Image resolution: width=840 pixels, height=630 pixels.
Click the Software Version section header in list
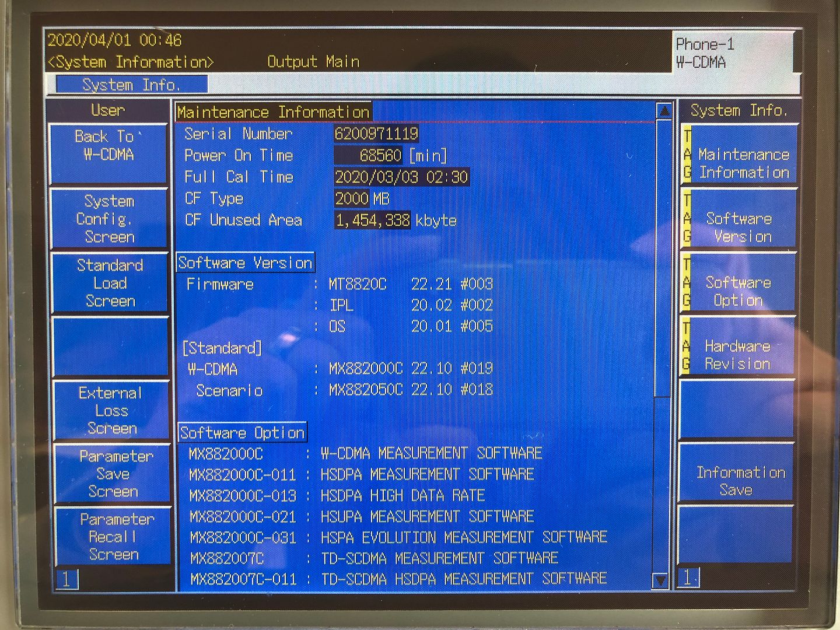tap(246, 262)
